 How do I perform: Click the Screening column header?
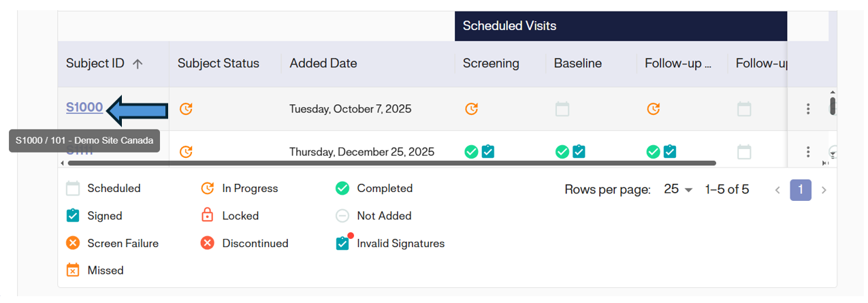click(491, 63)
